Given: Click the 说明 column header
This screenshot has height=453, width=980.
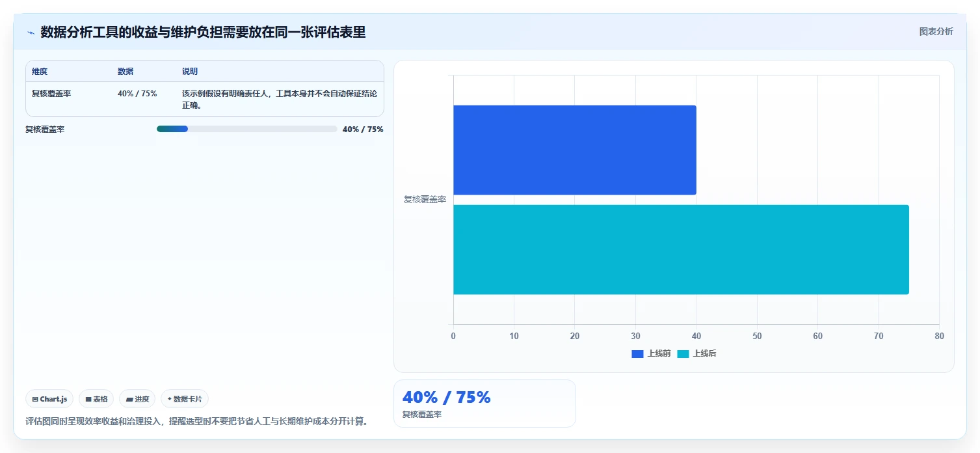Looking at the screenshot, I should [x=190, y=72].
